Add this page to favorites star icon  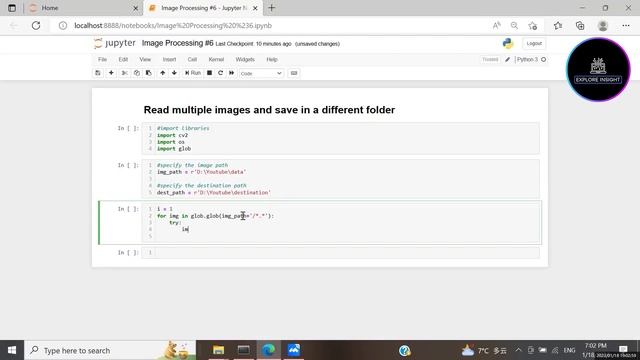532,26
